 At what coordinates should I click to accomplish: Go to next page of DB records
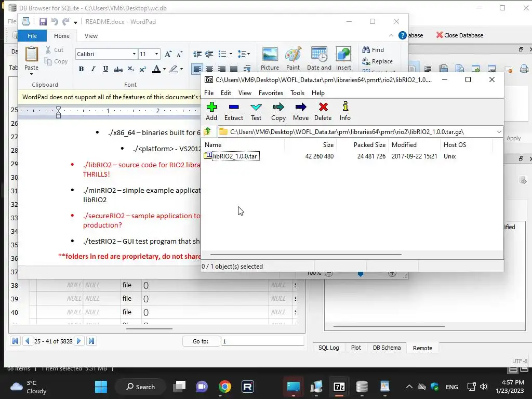79,341
